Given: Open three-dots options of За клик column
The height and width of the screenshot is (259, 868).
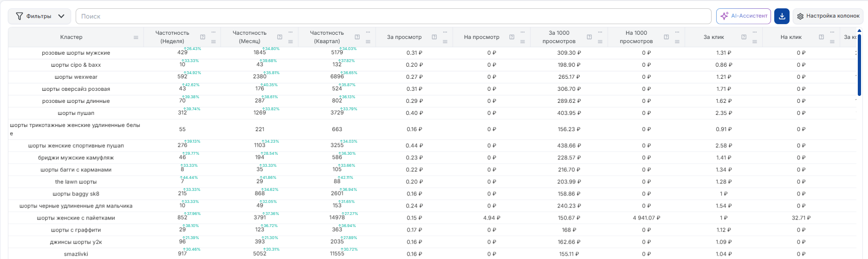Looking at the screenshot, I should click(x=755, y=32).
